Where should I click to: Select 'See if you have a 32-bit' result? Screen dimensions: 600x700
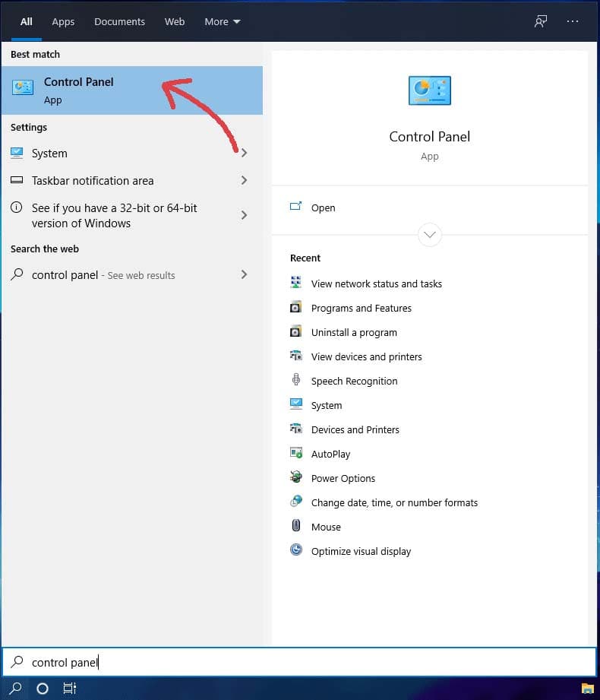(114, 215)
